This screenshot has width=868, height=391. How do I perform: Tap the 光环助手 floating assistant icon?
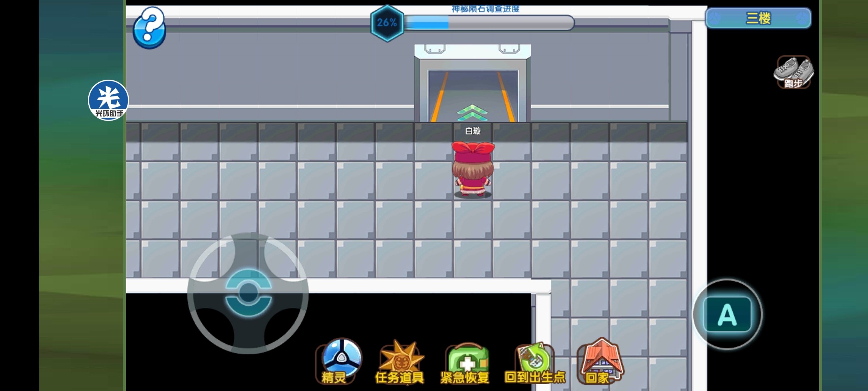(108, 100)
